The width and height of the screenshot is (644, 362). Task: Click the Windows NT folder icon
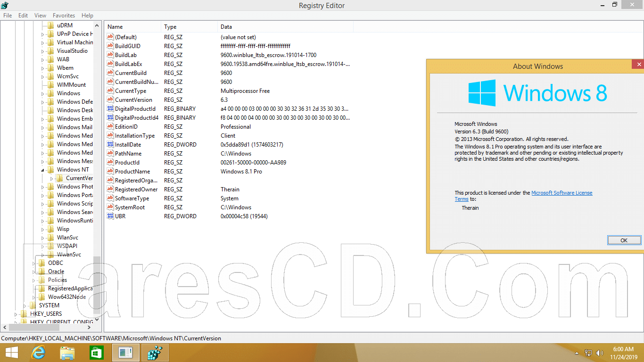[x=51, y=170]
